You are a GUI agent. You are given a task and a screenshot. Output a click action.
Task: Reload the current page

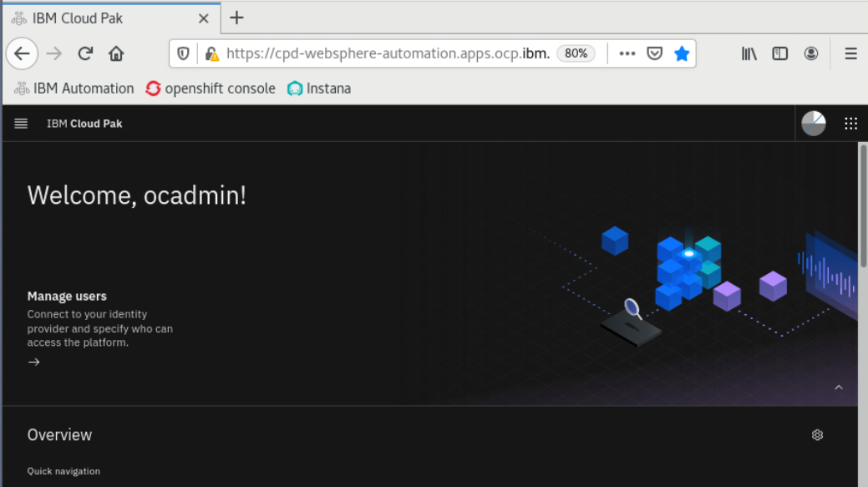84,53
